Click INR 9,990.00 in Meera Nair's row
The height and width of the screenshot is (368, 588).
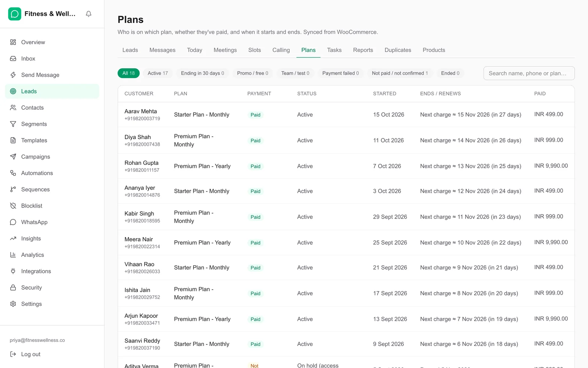(551, 243)
